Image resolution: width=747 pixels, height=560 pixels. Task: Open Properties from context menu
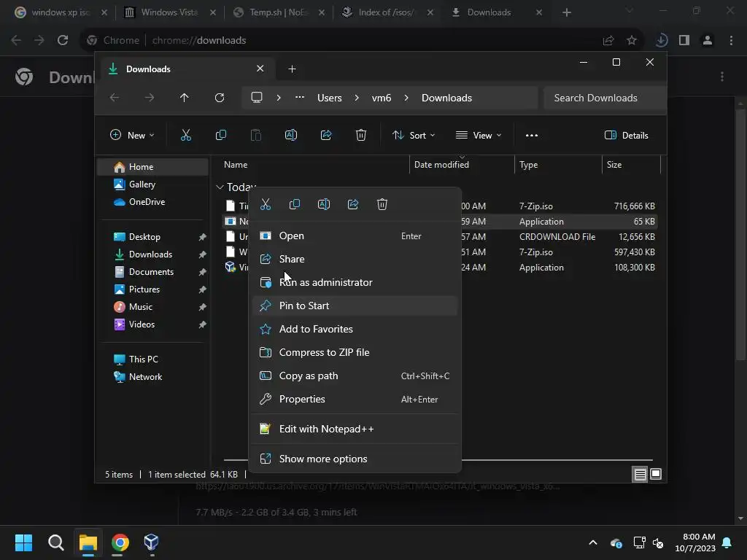click(355, 399)
